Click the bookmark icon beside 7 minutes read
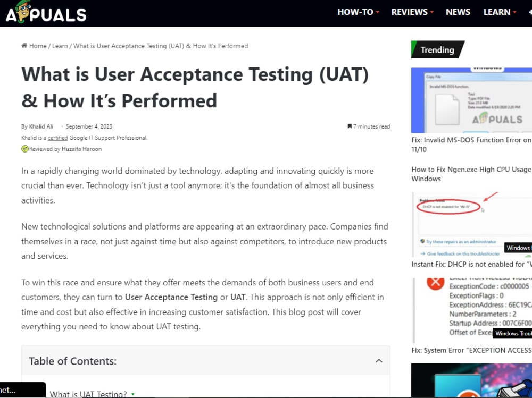The width and height of the screenshot is (532, 398). point(350,126)
